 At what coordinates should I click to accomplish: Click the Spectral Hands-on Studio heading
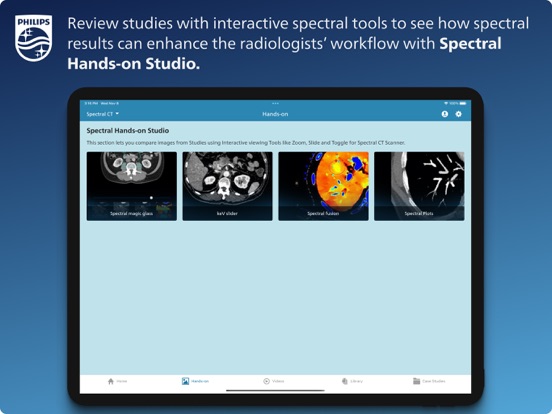point(128,131)
